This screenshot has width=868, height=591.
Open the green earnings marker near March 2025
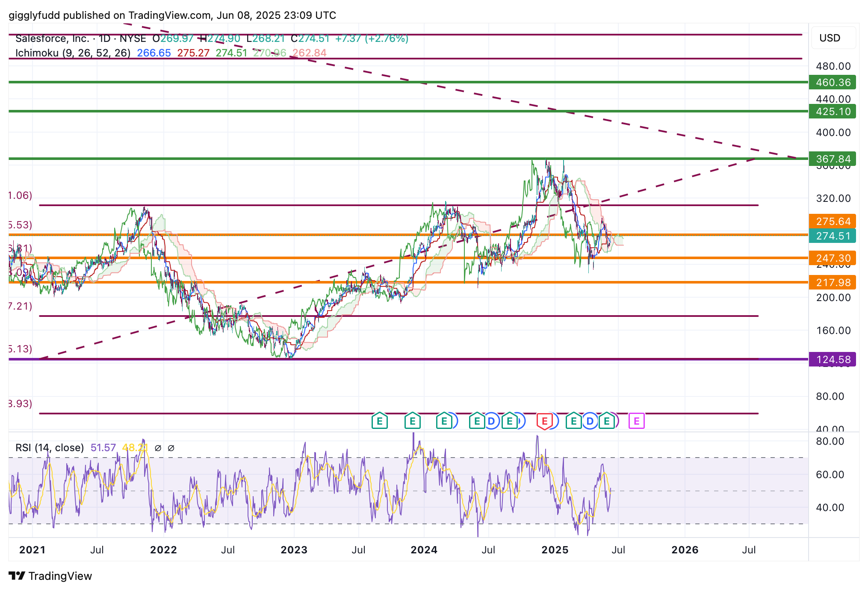pos(574,421)
